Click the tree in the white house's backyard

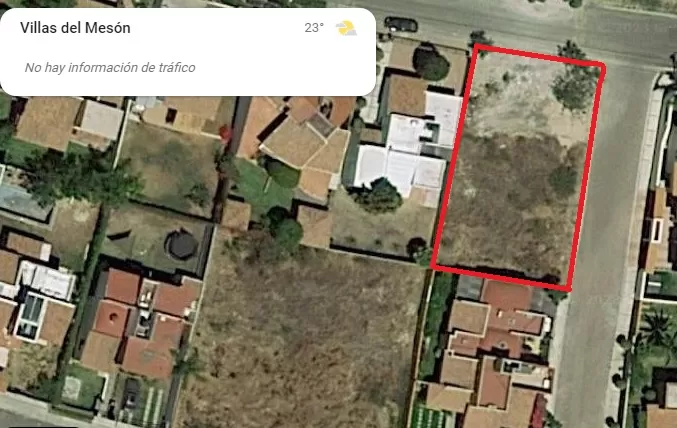pos(380,196)
